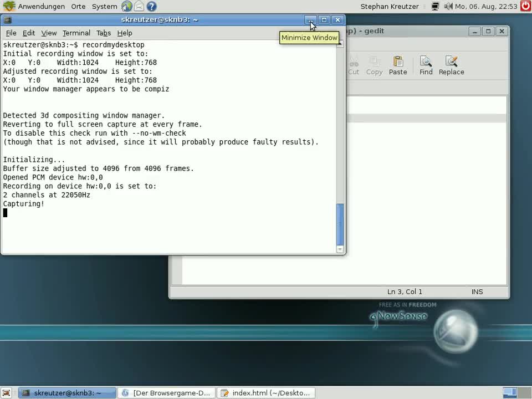Viewport: 532px width, 399px height.
Task: Click the Paste icon in gedit
Action: (398, 65)
